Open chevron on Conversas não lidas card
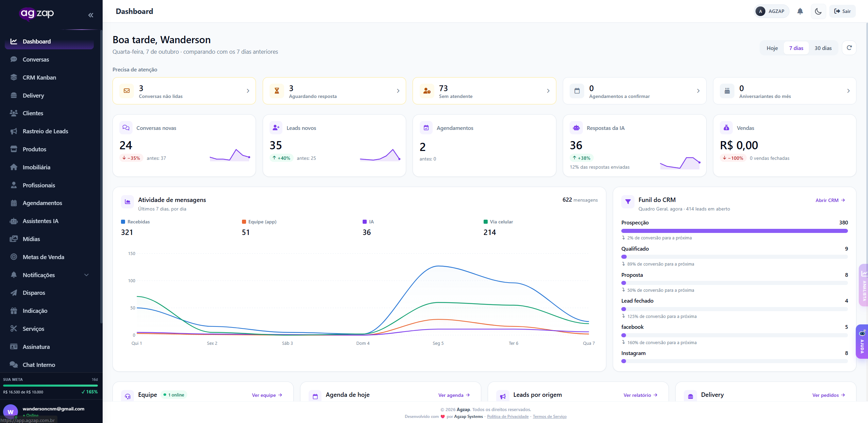Image resolution: width=868 pixels, height=423 pixels. pos(248,91)
